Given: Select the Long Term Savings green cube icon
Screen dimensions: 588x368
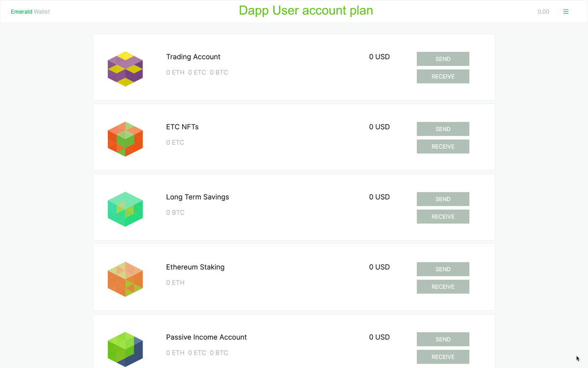Looking at the screenshot, I should [125, 209].
